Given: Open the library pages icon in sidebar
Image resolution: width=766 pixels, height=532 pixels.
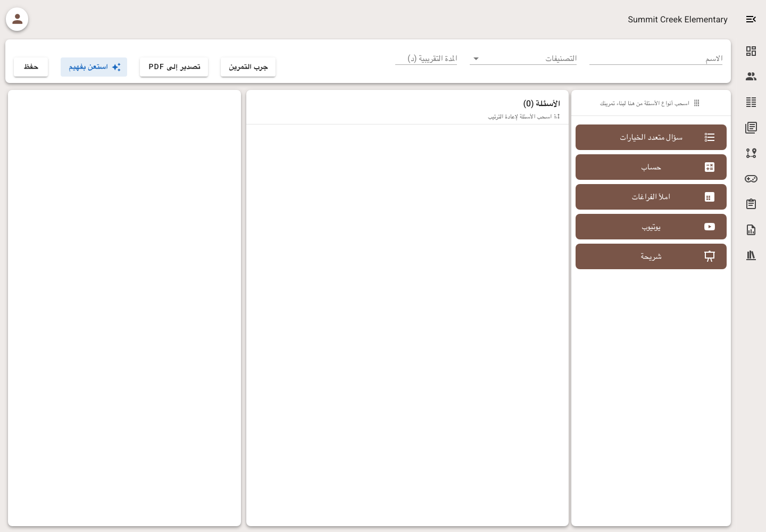Looking at the screenshot, I should point(751,128).
